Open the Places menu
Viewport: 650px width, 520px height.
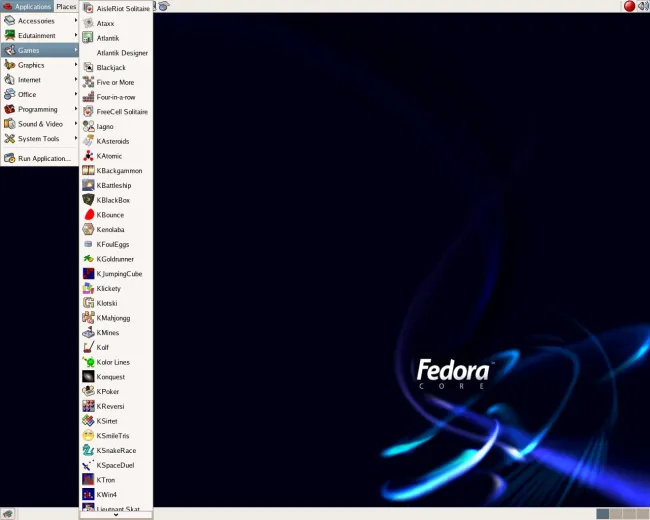[x=66, y=6]
